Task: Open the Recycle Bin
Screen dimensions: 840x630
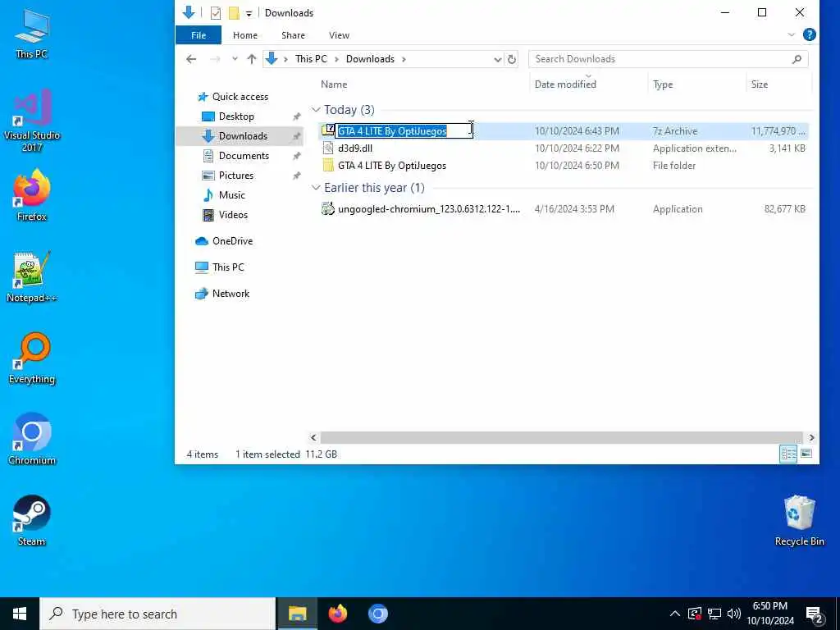Action: coord(799,520)
